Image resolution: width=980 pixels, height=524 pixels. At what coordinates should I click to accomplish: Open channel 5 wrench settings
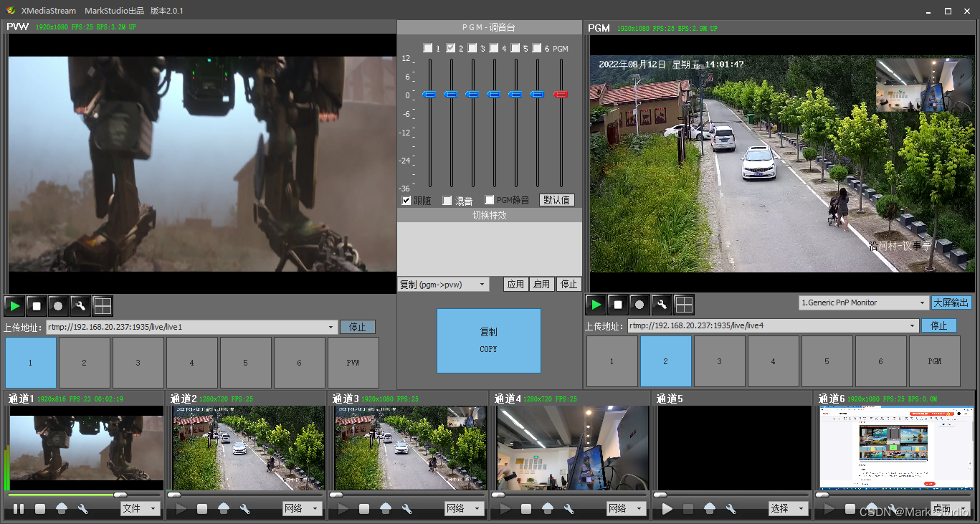pyautogui.click(x=731, y=509)
